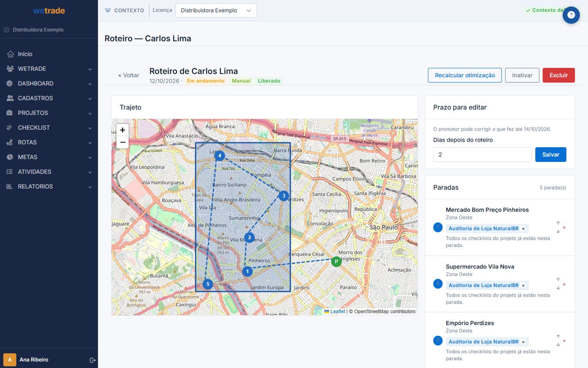
Task: Click the Manual badge
Action: pyautogui.click(x=241, y=81)
